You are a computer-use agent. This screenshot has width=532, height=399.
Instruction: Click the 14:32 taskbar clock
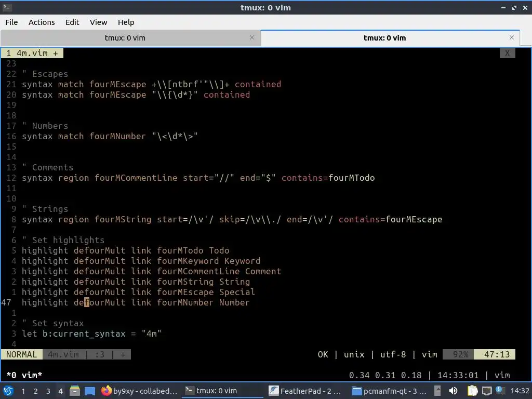click(520, 391)
